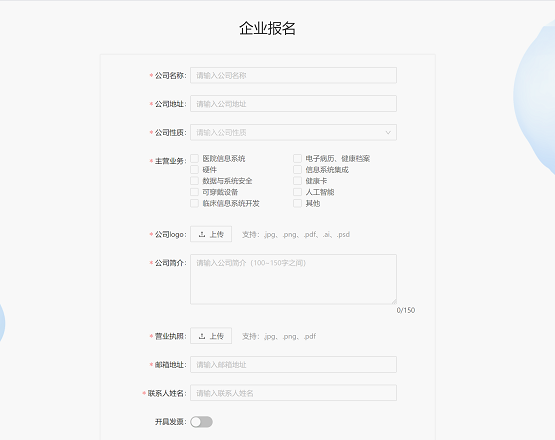Click the upload icon for 营业执照
Image resolution: width=555 pixels, height=440 pixels.
[202, 336]
